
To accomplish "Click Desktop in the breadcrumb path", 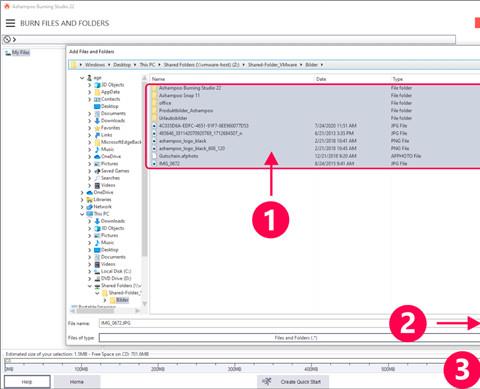I will click(x=122, y=65).
